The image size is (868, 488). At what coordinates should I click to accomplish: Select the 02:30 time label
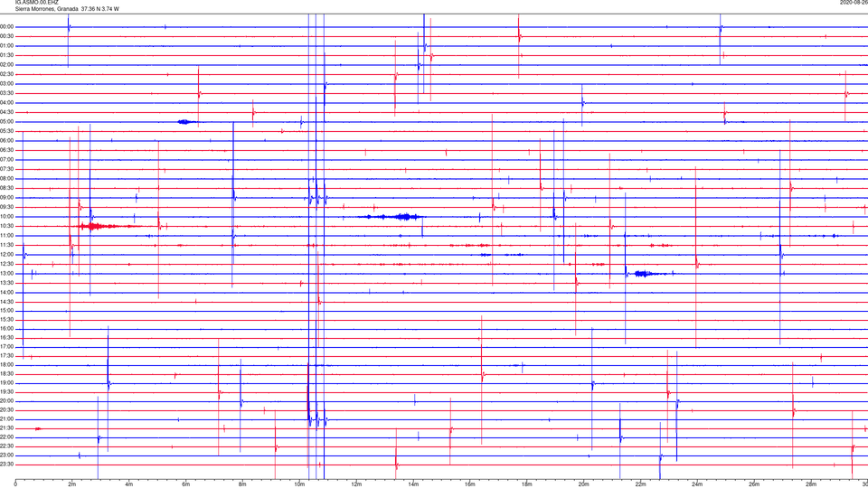click(6, 74)
